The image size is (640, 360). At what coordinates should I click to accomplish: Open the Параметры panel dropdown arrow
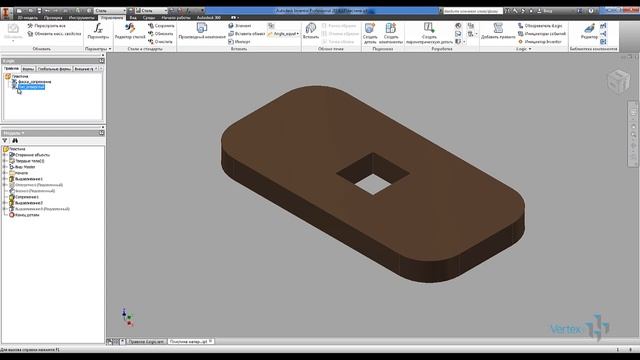tap(110, 49)
